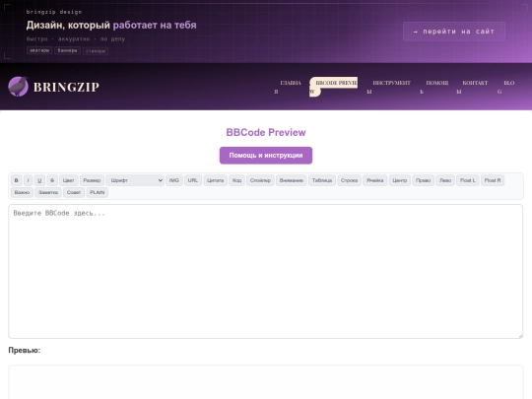Viewport: 532px width, 399px height.
Task: Open the Шрифт font dropdown
Action: tap(135, 180)
